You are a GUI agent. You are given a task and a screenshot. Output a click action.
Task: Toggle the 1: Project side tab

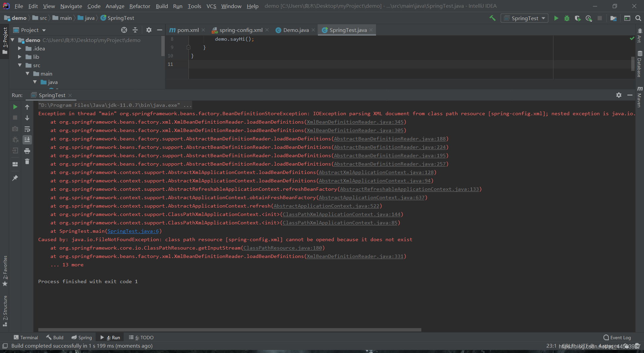point(5,41)
